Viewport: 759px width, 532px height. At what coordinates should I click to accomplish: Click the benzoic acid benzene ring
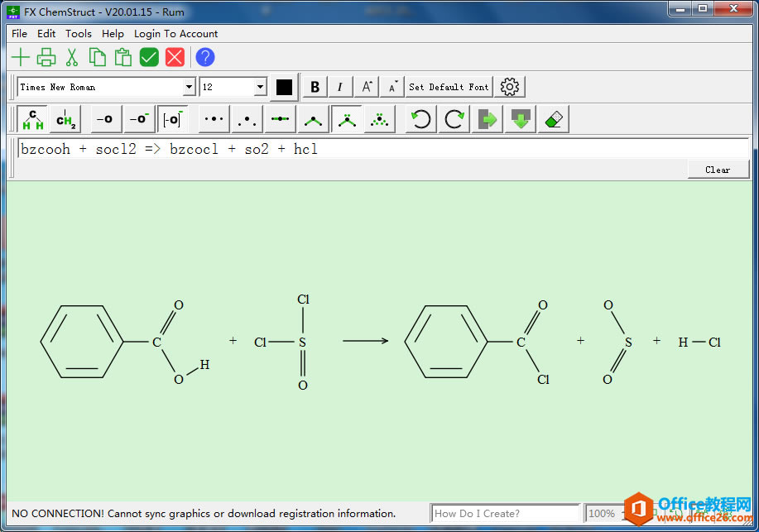[x=82, y=342]
